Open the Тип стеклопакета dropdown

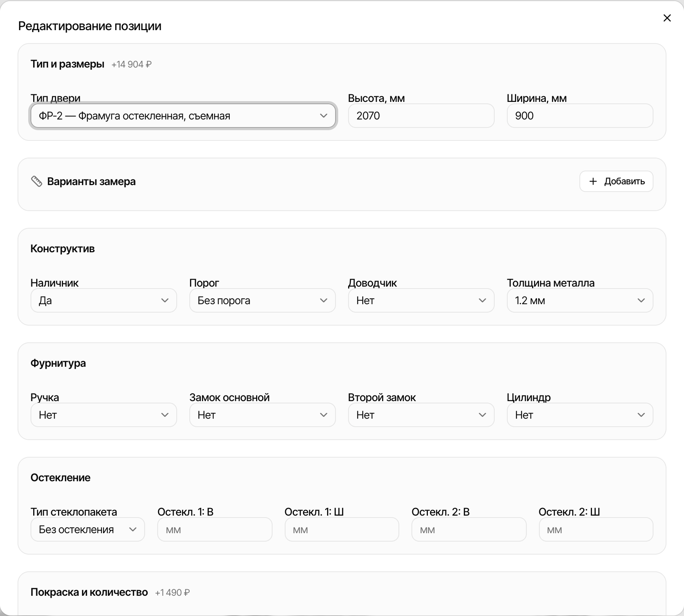(88, 529)
